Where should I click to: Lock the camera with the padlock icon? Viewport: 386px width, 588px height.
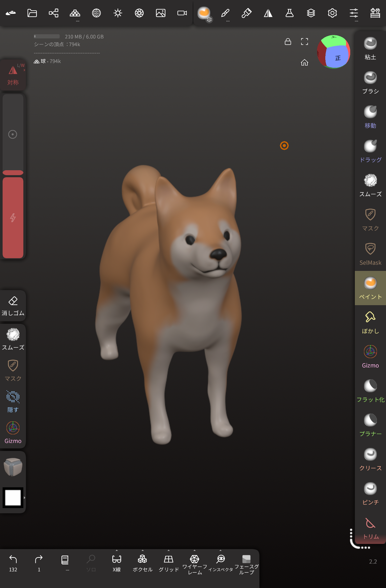tap(288, 42)
